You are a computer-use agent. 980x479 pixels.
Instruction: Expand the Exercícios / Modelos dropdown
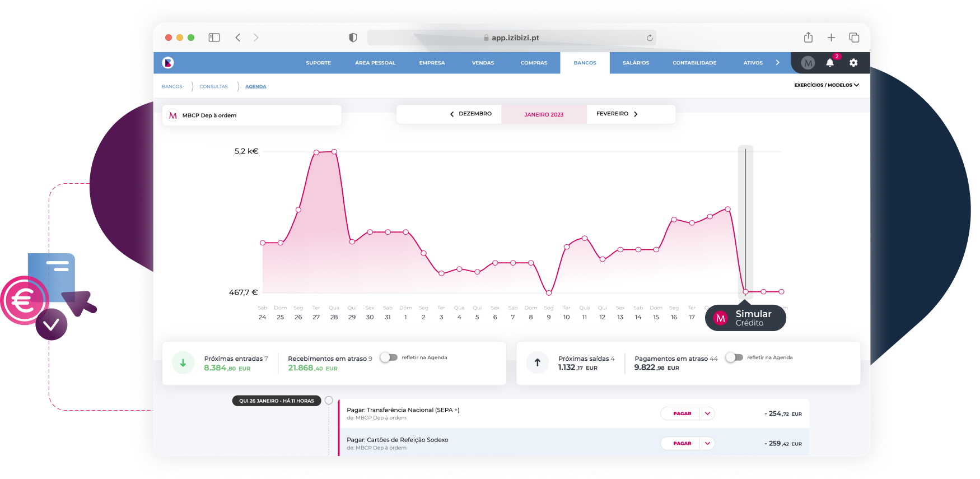coord(826,85)
